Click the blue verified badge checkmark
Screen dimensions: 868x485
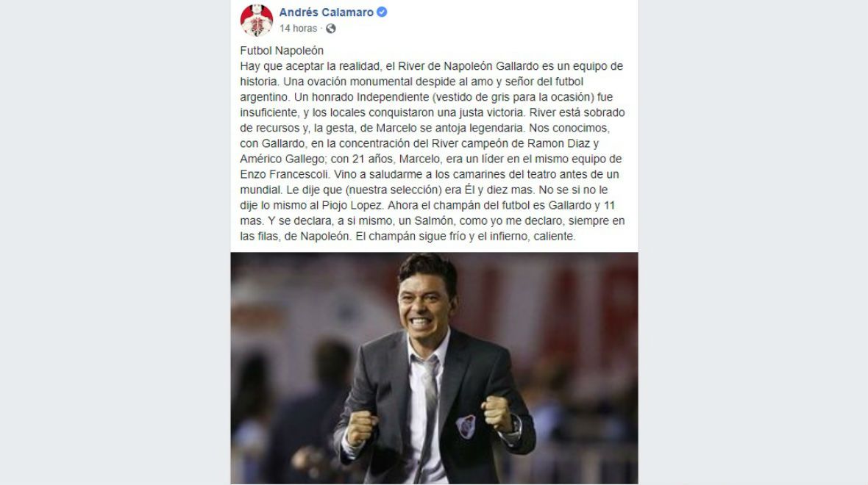(x=382, y=12)
